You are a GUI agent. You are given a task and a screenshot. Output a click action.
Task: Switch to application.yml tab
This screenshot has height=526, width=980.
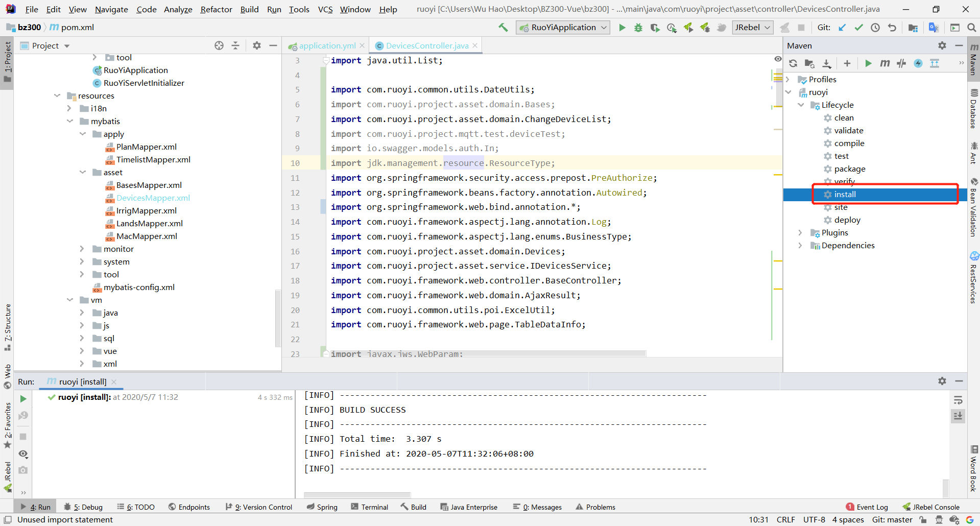point(327,45)
